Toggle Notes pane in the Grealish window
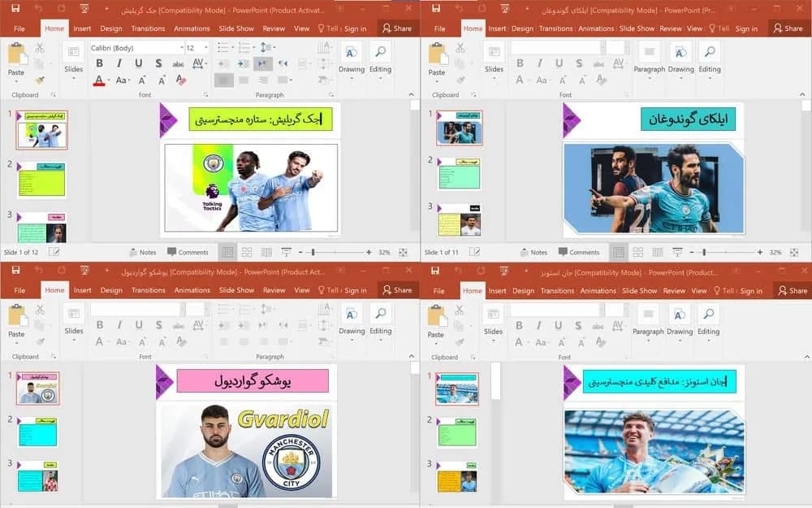The height and width of the screenshot is (508, 812). (x=142, y=252)
